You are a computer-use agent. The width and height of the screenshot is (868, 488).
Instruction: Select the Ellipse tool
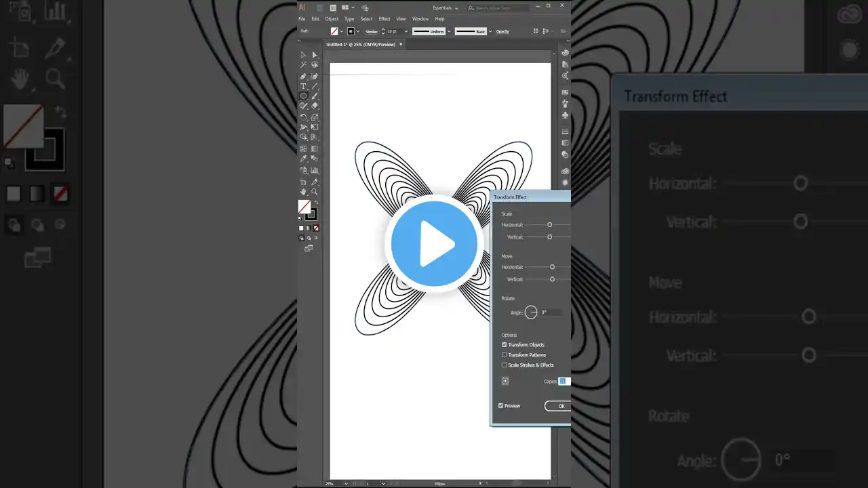click(x=303, y=96)
